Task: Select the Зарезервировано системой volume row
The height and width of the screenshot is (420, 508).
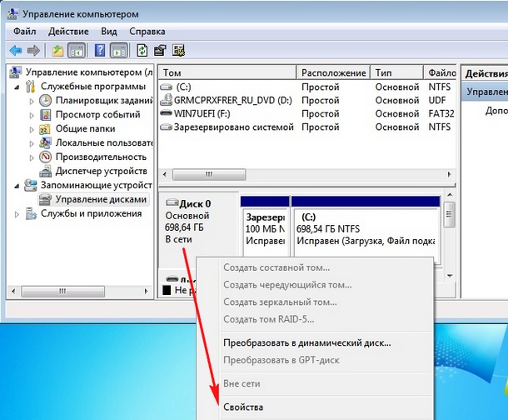Action: click(307, 127)
